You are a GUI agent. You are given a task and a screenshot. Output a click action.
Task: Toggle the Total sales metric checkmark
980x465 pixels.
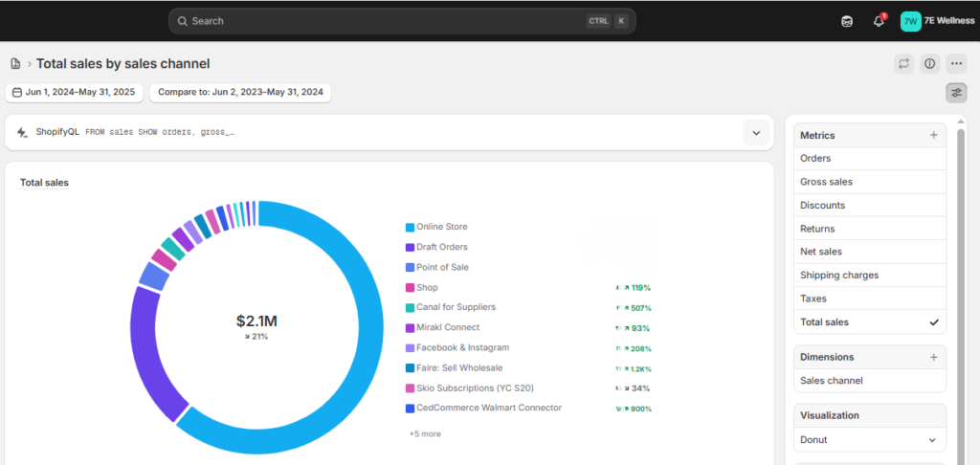coord(934,322)
